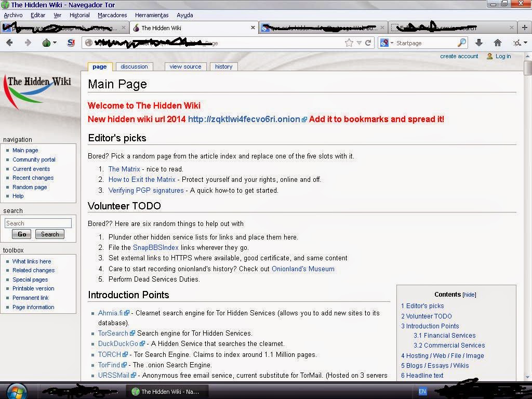Click the magnifier search icon in Startpage box
The image size is (532, 399).
[x=461, y=43]
